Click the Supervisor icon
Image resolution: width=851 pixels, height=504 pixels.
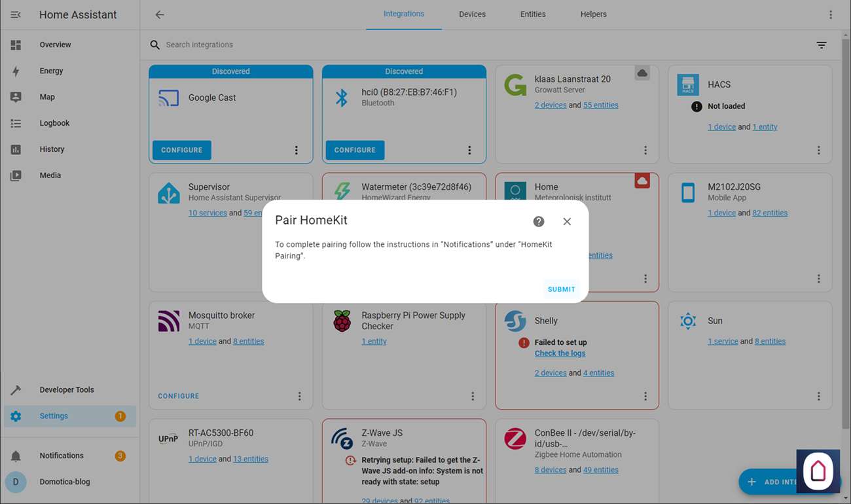click(x=169, y=192)
